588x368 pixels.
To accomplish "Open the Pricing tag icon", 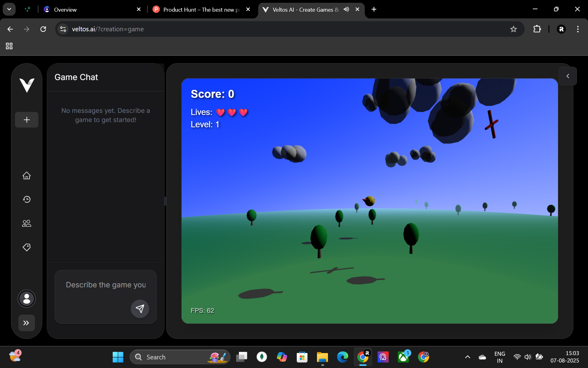I will (x=27, y=247).
